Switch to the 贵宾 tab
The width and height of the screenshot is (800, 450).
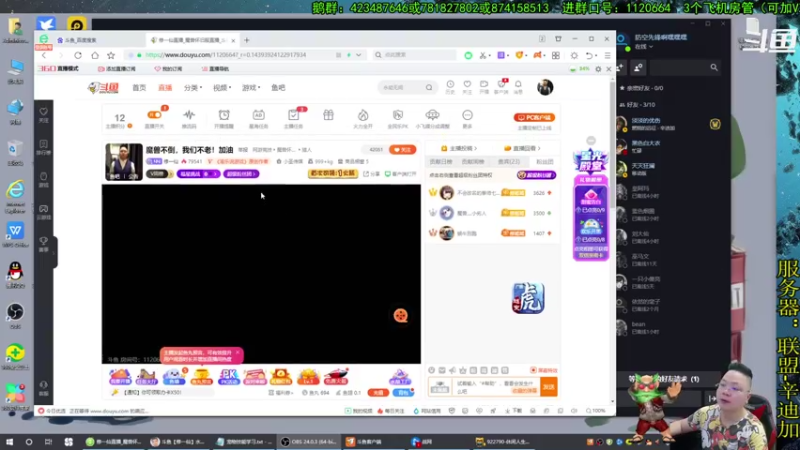pos(508,162)
